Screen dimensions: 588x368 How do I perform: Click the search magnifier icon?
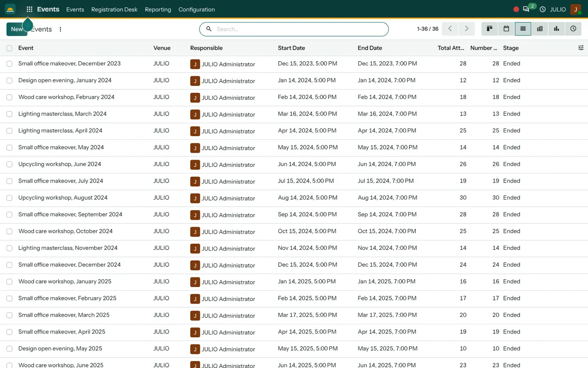coord(209,29)
